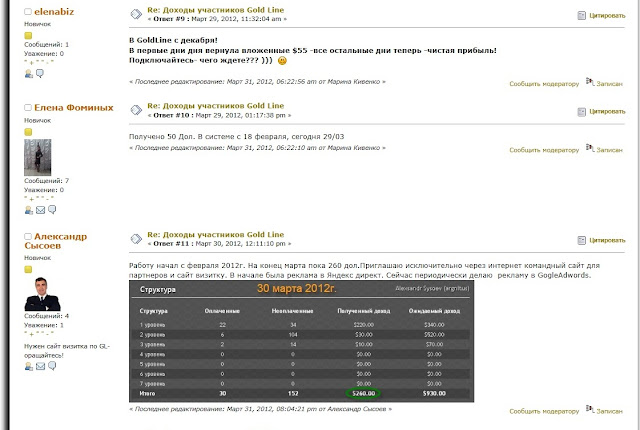Click the private message icon under elenabiz
The height and width of the screenshot is (430, 640).
tap(40, 73)
